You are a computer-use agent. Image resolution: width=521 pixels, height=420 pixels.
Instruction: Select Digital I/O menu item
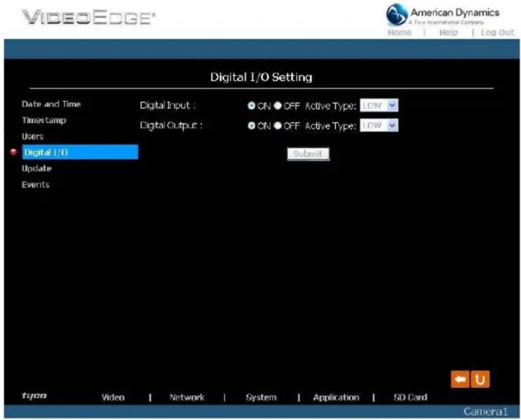tap(80, 152)
